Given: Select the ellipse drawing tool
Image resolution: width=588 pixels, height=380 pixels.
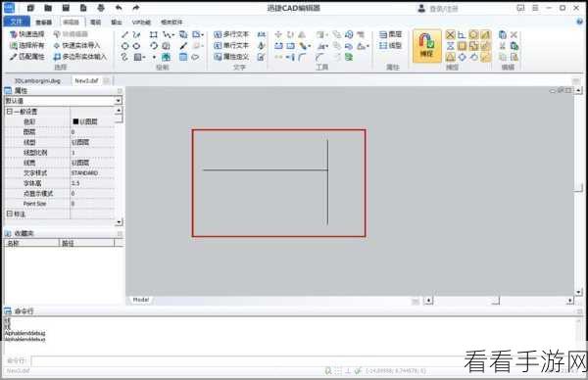Looking at the screenshot, I should click(136, 46).
